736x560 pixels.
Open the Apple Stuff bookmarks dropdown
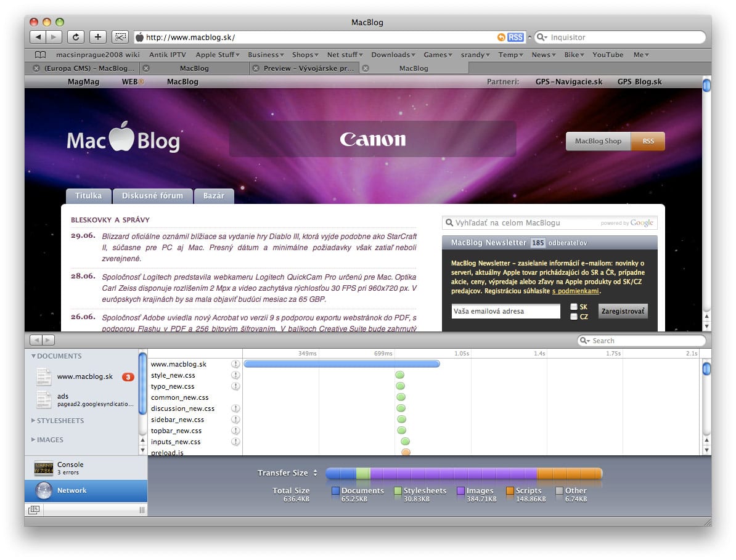[x=218, y=54]
